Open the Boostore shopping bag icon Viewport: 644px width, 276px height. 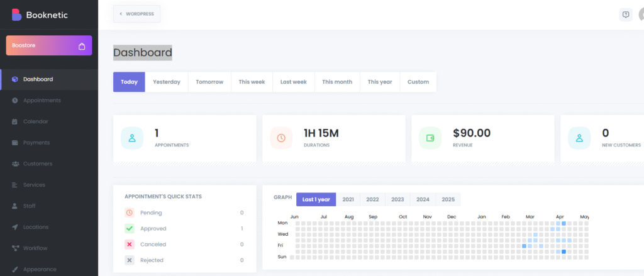coord(82,46)
